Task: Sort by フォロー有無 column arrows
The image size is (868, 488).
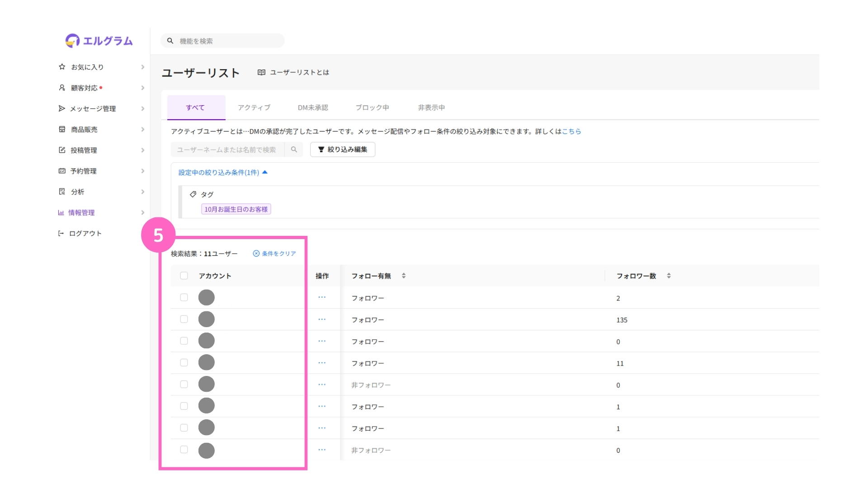Action: click(404, 276)
